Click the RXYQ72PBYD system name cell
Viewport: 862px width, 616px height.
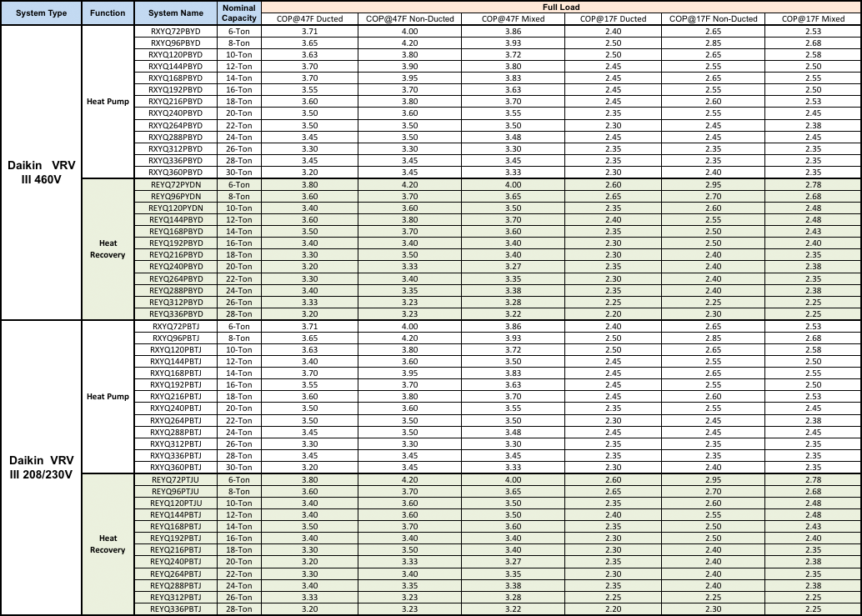[x=175, y=31]
